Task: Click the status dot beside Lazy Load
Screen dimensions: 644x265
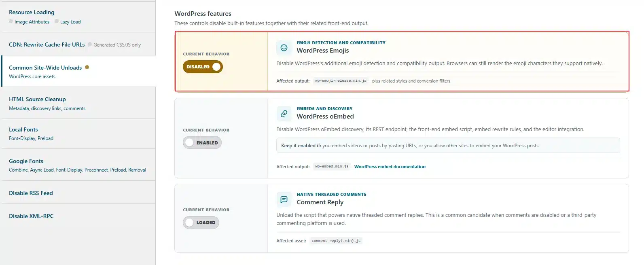Action: pos(57,21)
